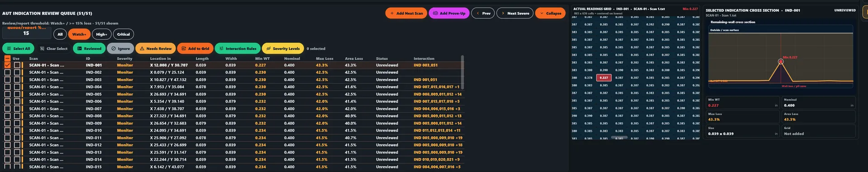868x172 pixels.
Task: Flag selection as Needs Review
Action: pyautogui.click(x=156, y=48)
